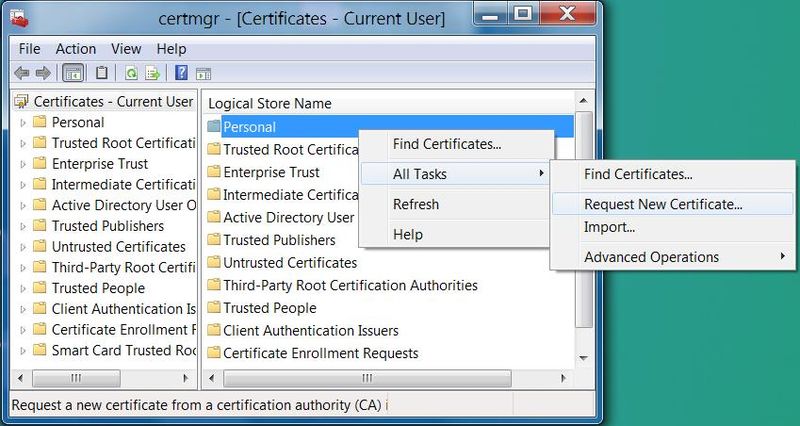Click the right pane horizontal scrollbar thumb
Screen dimensions: 800x426
pos(367,378)
